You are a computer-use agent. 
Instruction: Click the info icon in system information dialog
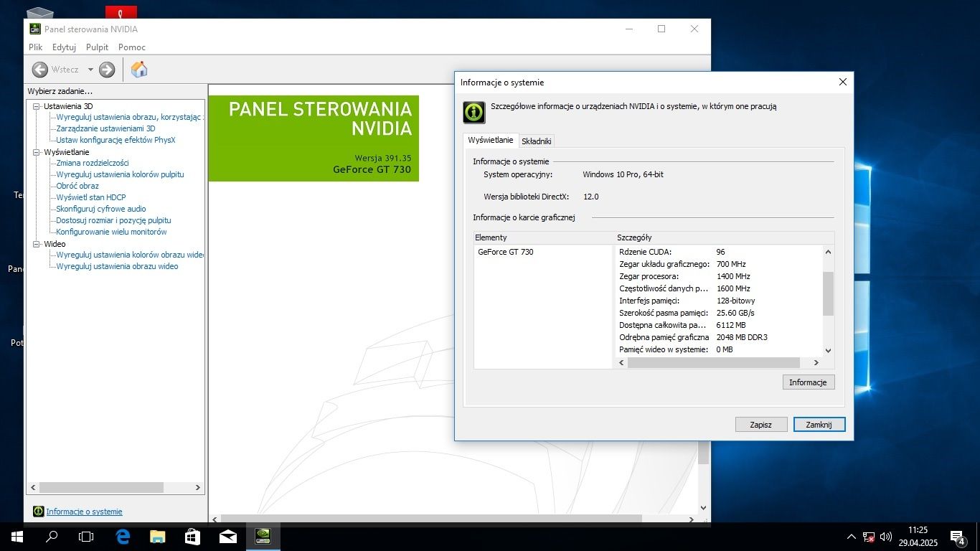click(473, 112)
